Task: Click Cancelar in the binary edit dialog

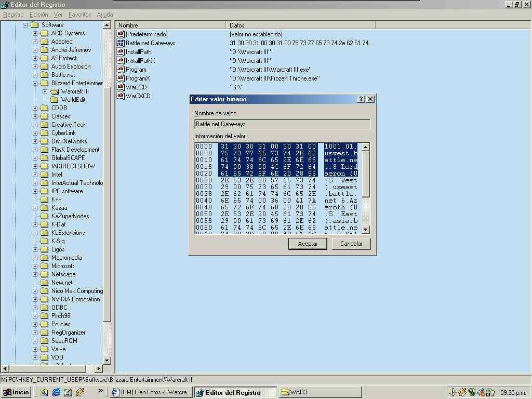Action: pos(351,244)
